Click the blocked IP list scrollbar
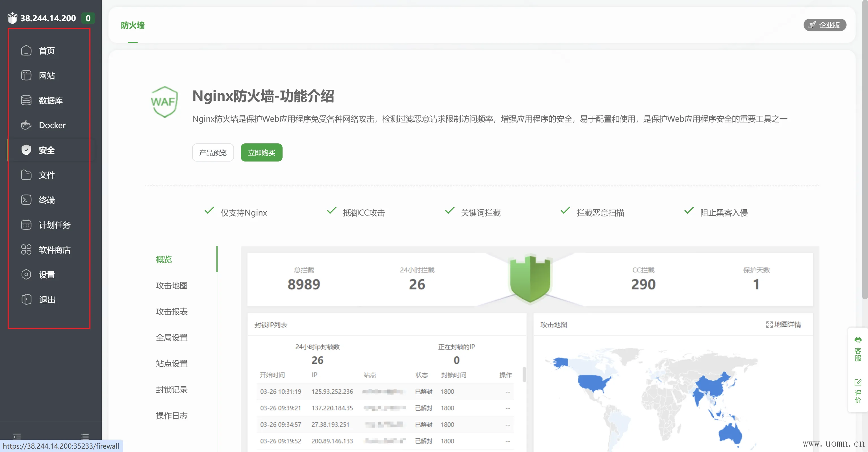 click(x=524, y=374)
